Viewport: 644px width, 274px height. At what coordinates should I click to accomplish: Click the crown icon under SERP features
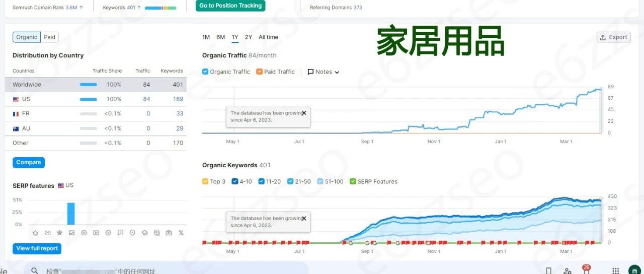tap(35, 233)
